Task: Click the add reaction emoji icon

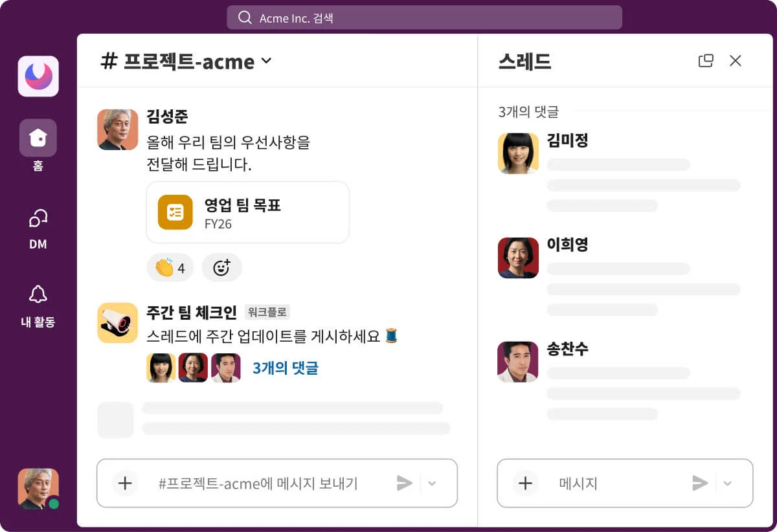Action: pyautogui.click(x=221, y=267)
